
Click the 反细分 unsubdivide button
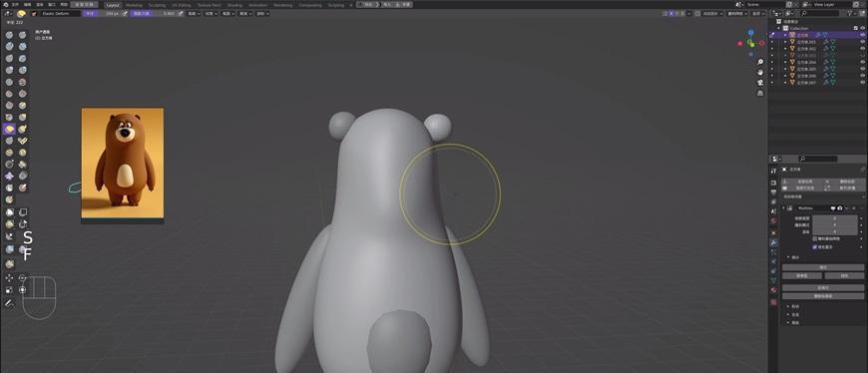pyautogui.click(x=823, y=288)
